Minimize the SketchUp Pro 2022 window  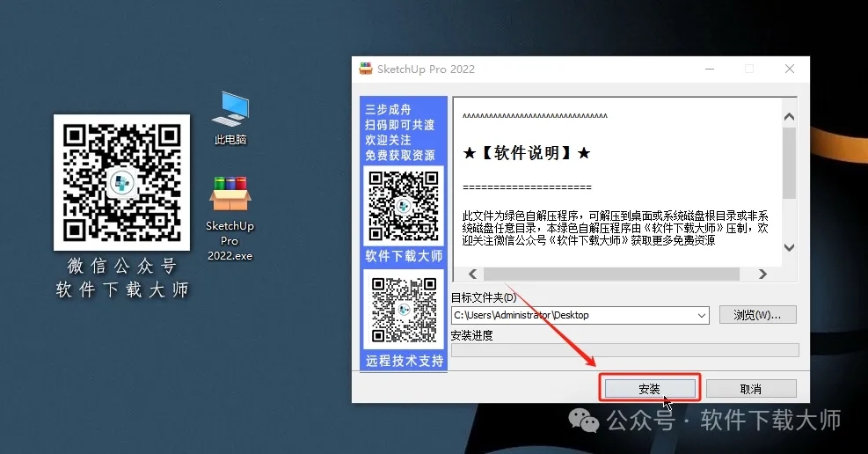click(710, 69)
